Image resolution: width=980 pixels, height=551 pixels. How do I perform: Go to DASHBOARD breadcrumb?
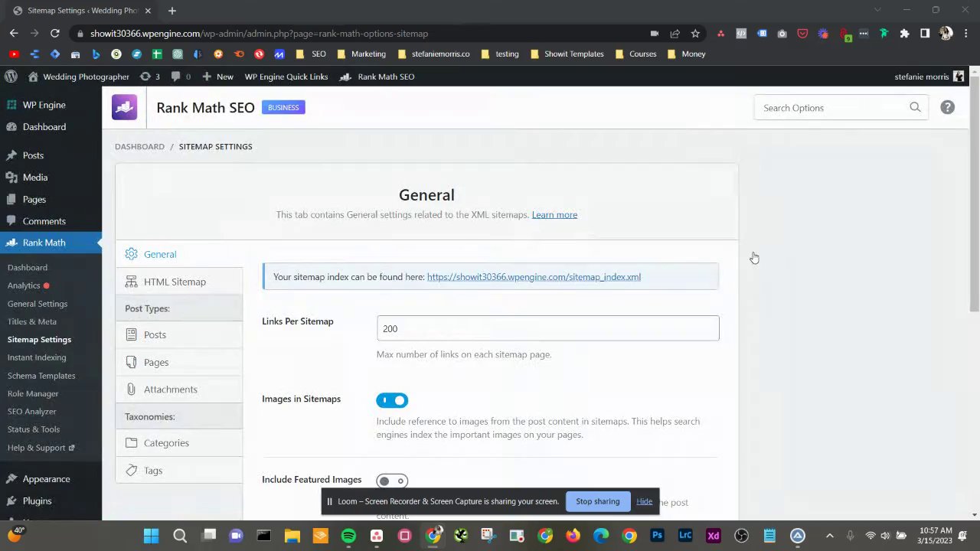[139, 146]
